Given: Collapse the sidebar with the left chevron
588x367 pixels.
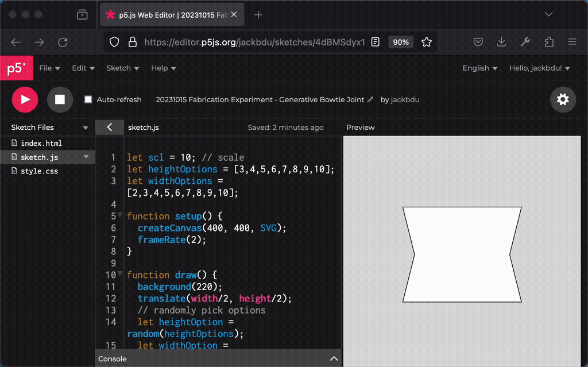Looking at the screenshot, I should (109, 128).
